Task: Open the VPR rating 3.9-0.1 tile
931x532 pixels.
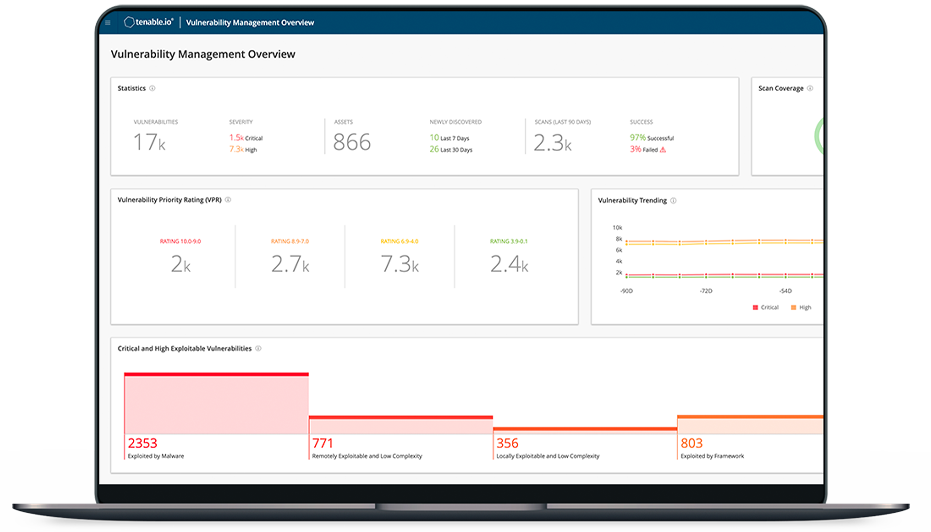Action: click(509, 257)
